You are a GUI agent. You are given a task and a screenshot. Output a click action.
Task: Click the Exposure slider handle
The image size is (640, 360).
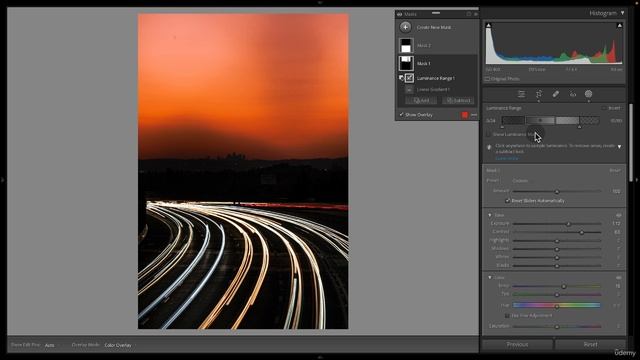568,224
